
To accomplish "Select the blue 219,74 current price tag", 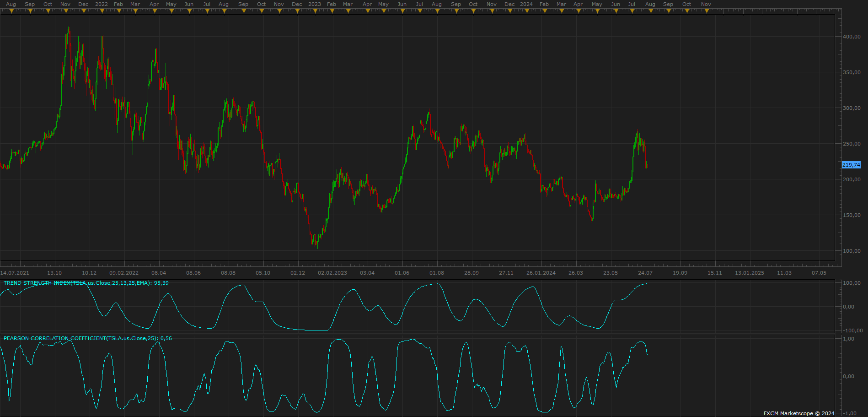I will tap(851, 165).
